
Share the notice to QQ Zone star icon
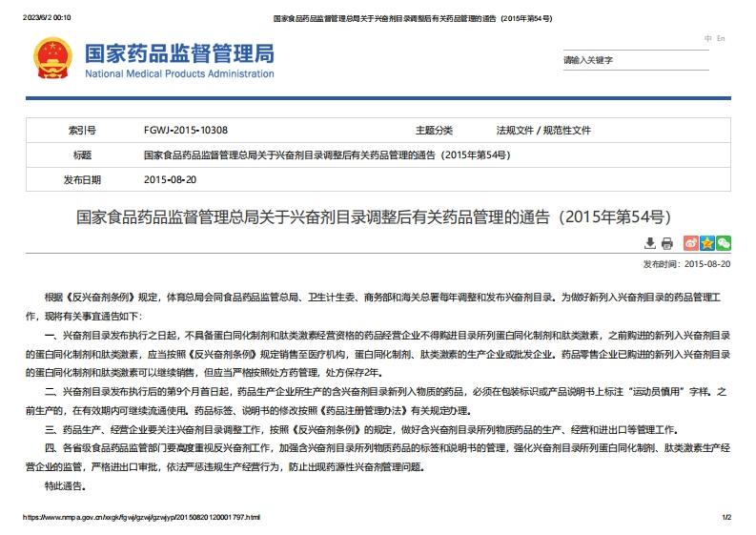[x=707, y=243]
